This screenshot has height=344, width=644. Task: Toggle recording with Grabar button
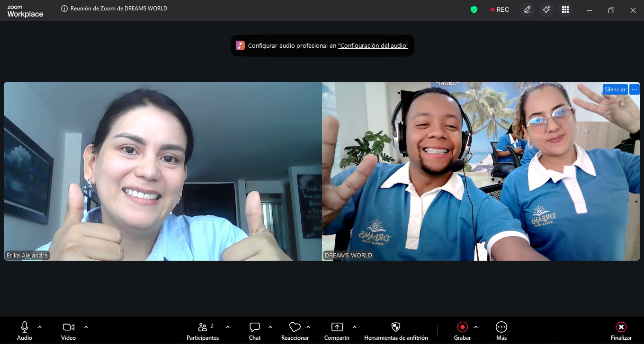(462, 331)
